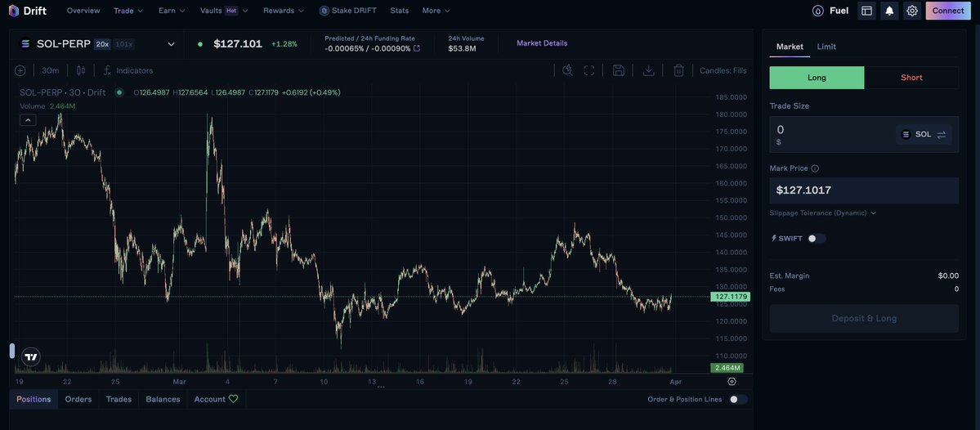The width and height of the screenshot is (980, 430).
Task: Swap trade size currency with arrows icon
Action: pos(942,134)
